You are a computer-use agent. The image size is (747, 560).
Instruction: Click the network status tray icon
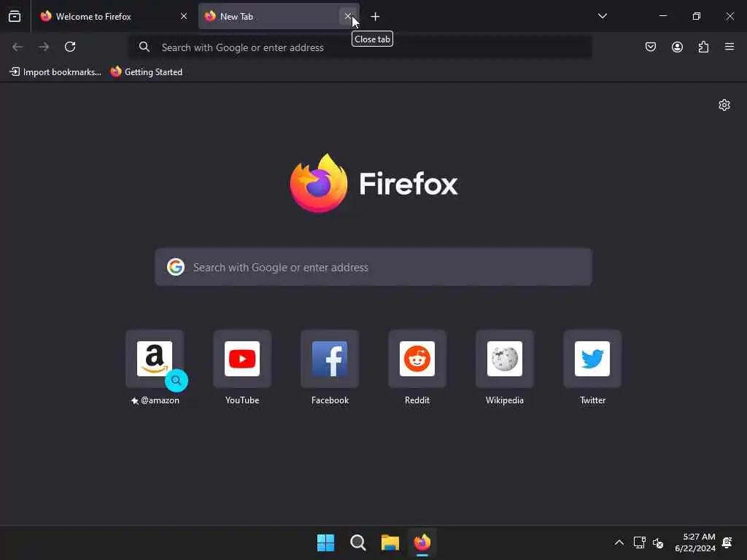point(639,542)
